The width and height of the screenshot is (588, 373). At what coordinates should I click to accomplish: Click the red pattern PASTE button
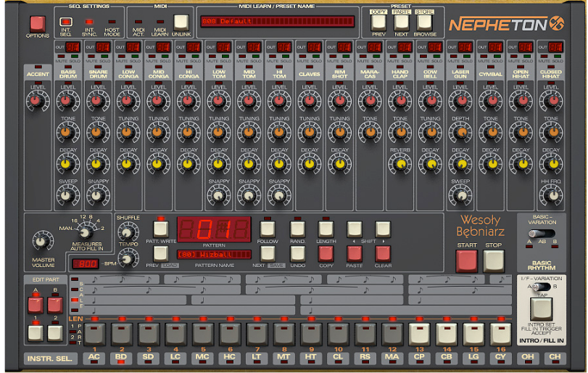click(355, 254)
